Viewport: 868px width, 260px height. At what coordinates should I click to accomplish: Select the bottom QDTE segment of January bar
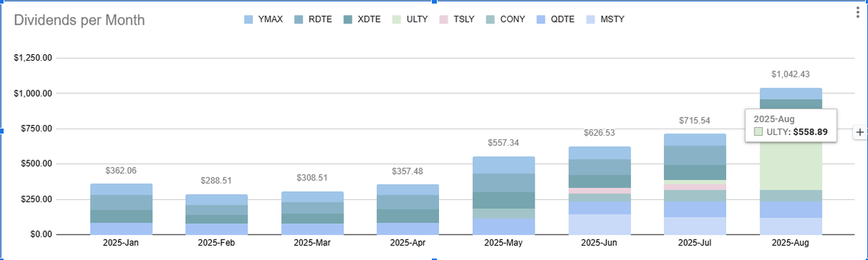(121, 228)
